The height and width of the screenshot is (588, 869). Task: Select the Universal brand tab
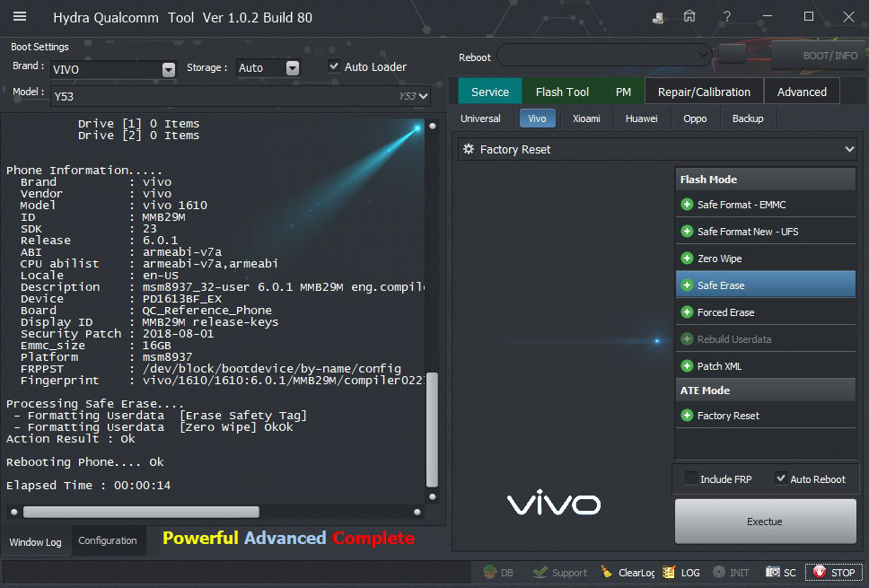(x=480, y=118)
